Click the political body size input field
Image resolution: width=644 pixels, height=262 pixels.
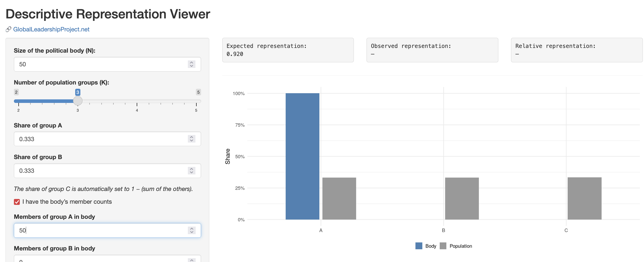click(100, 64)
